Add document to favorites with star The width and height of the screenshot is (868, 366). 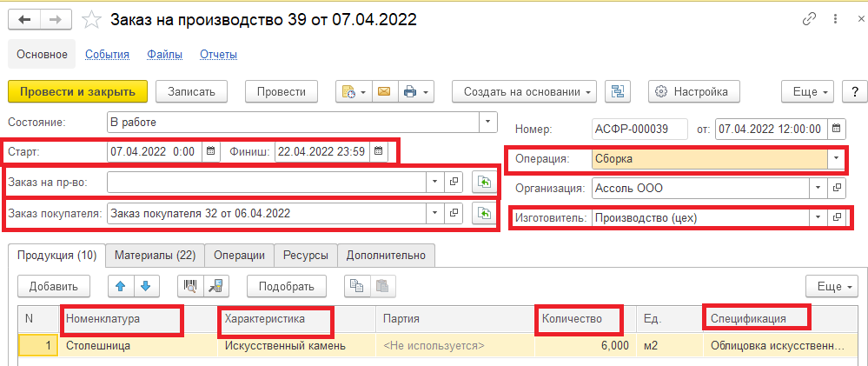(91, 20)
